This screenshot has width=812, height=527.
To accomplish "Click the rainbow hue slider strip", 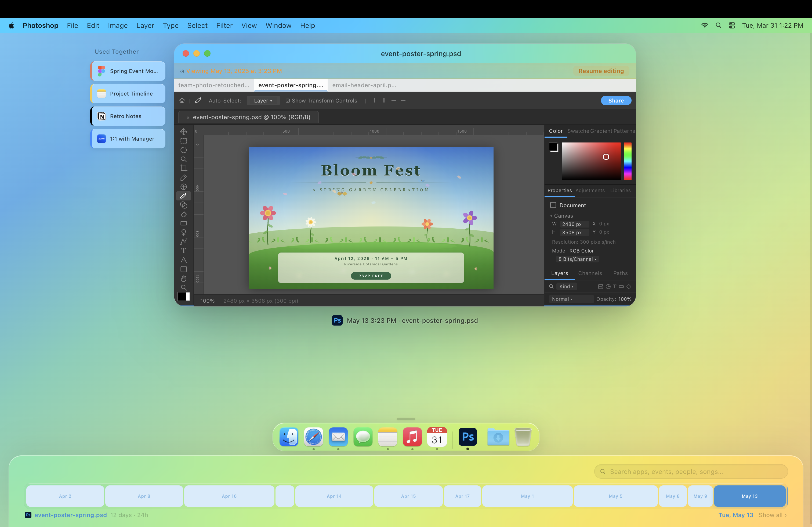I will (628, 161).
